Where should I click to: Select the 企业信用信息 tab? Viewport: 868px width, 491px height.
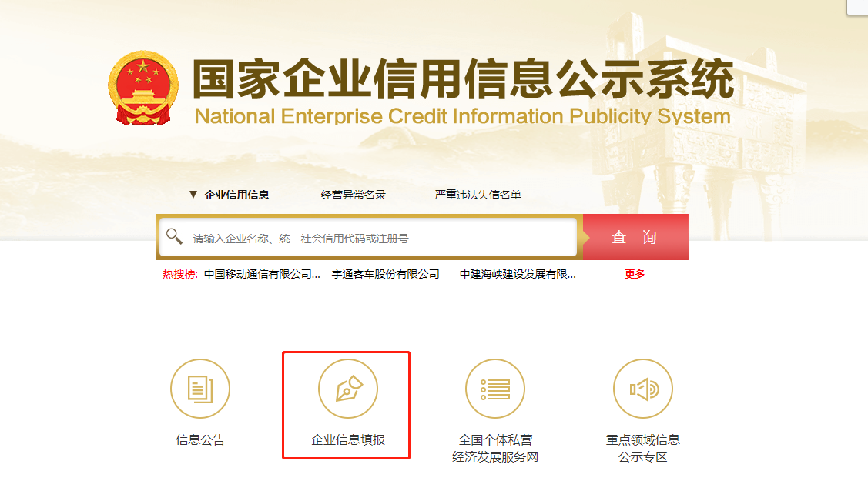[236, 195]
